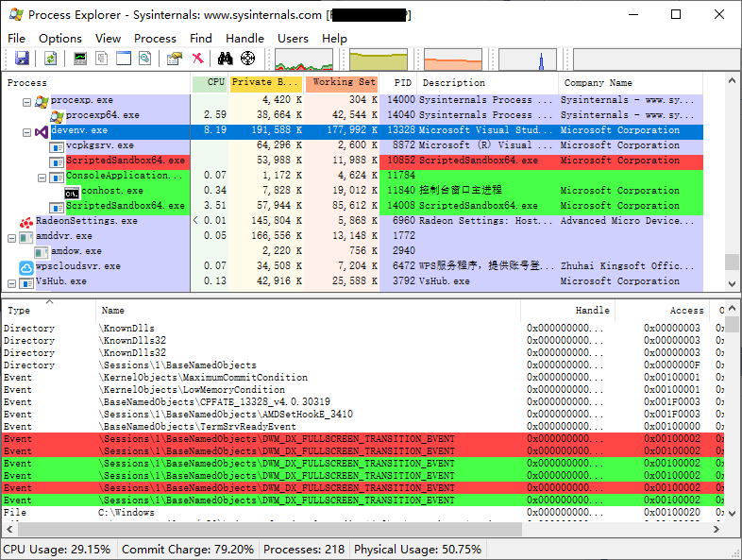This screenshot has width=742, height=560.
Task: Collapse the devenv.exe tree node
Action: coord(27,132)
